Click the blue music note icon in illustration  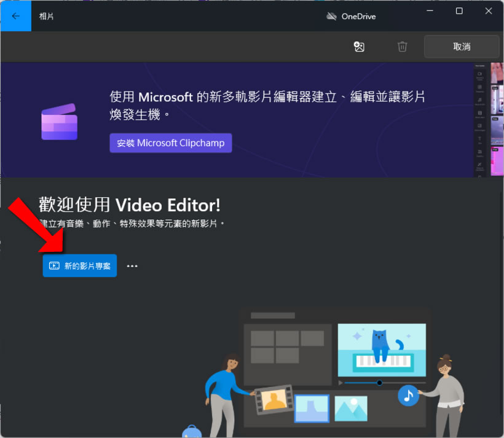(408, 395)
